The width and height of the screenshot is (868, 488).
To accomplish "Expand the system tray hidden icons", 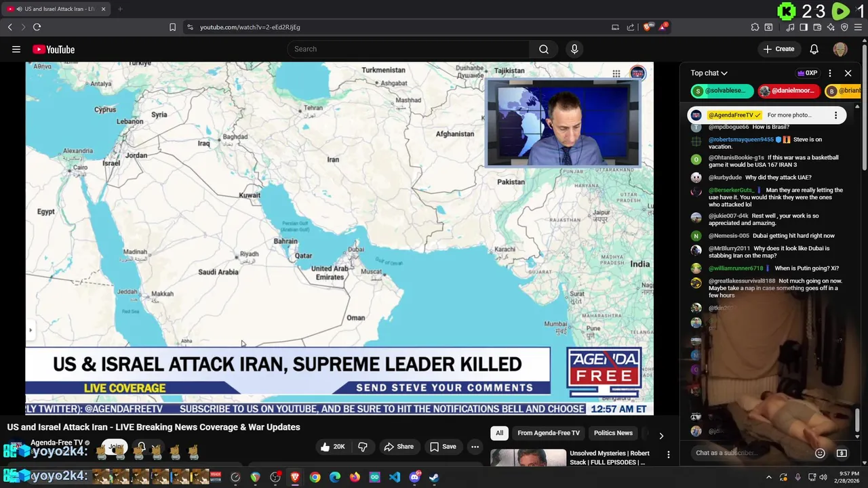I will [x=769, y=477].
